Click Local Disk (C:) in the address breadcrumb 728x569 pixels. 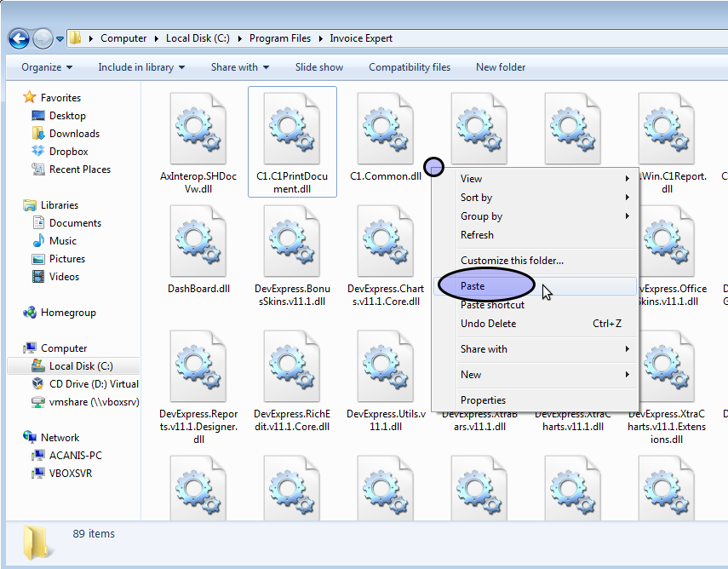pos(198,38)
